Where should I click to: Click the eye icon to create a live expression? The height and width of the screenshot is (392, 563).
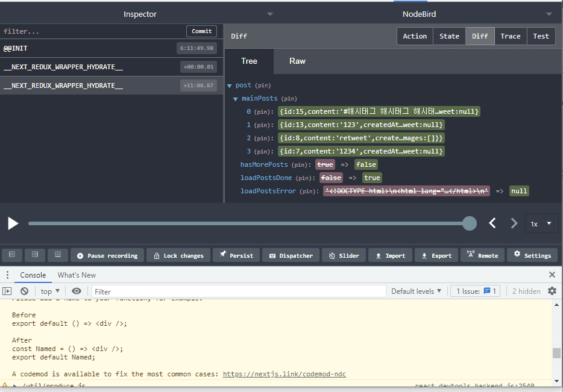[x=77, y=291]
